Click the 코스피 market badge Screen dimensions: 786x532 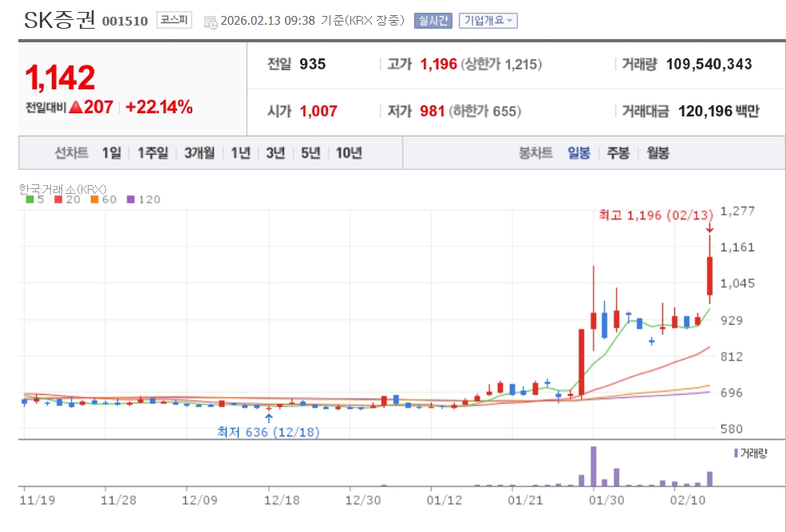click(174, 20)
